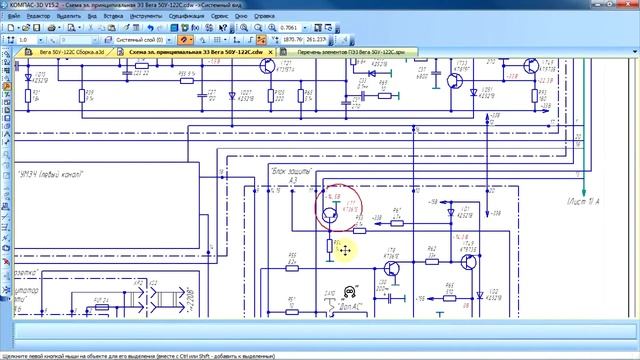The image size is (640, 360).
Task: Open the view scale 1.0 dropdown
Action: [x=40, y=40]
